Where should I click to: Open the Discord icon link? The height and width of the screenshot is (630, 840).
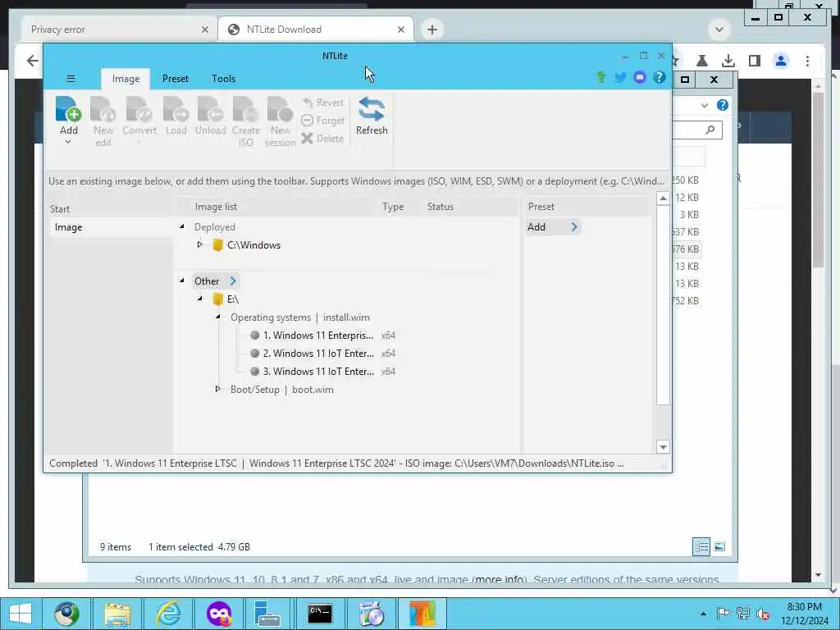640,77
